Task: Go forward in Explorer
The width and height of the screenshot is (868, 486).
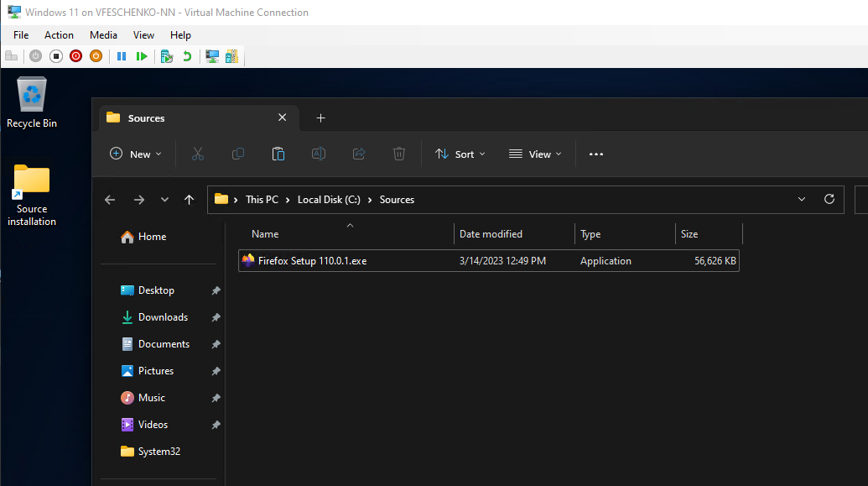Action: tap(139, 200)
